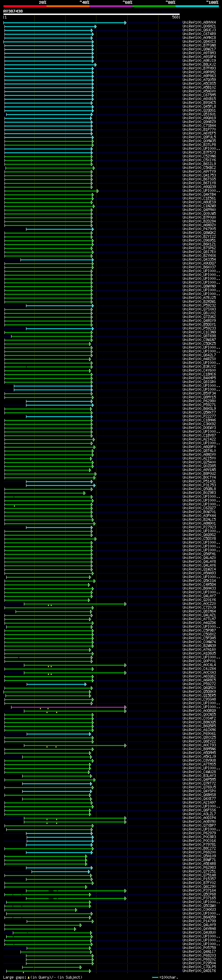The image size is (222, 980).
Task: Select hit label UniRef100_A9P863
Action: (x=199, y=76)
